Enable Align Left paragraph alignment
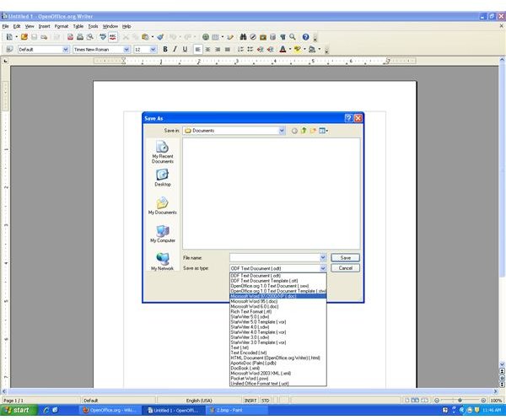 point(198,50)
